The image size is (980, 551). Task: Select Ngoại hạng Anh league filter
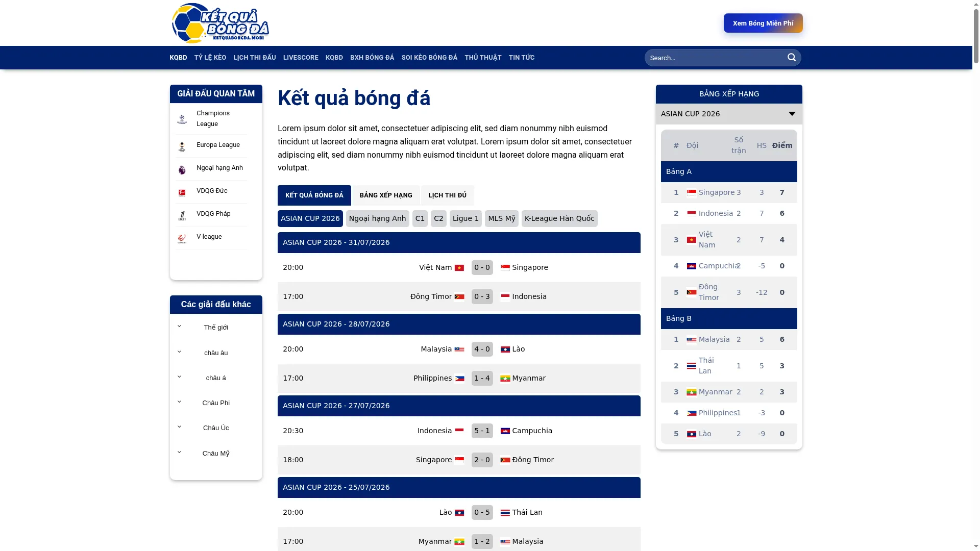click(378, 218)
